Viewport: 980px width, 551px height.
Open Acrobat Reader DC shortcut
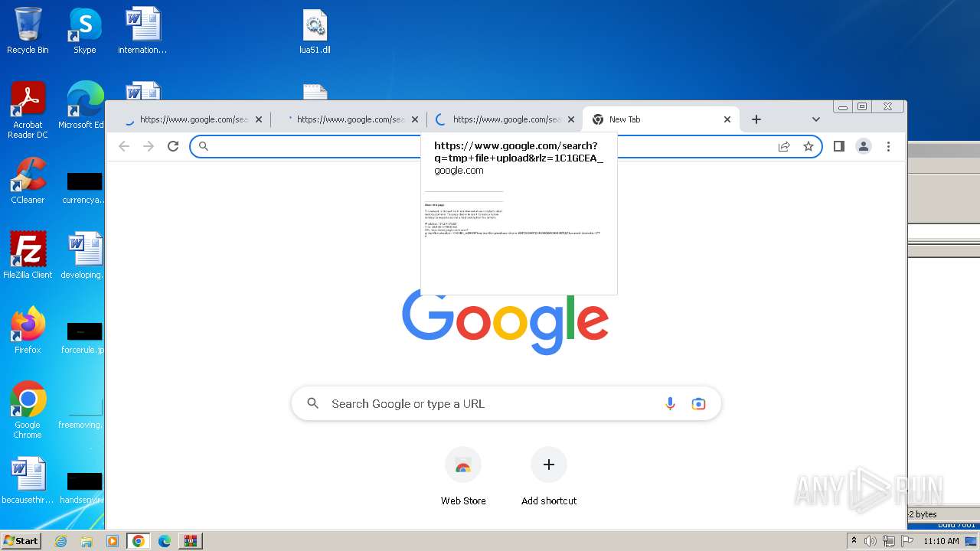point(28,111)
